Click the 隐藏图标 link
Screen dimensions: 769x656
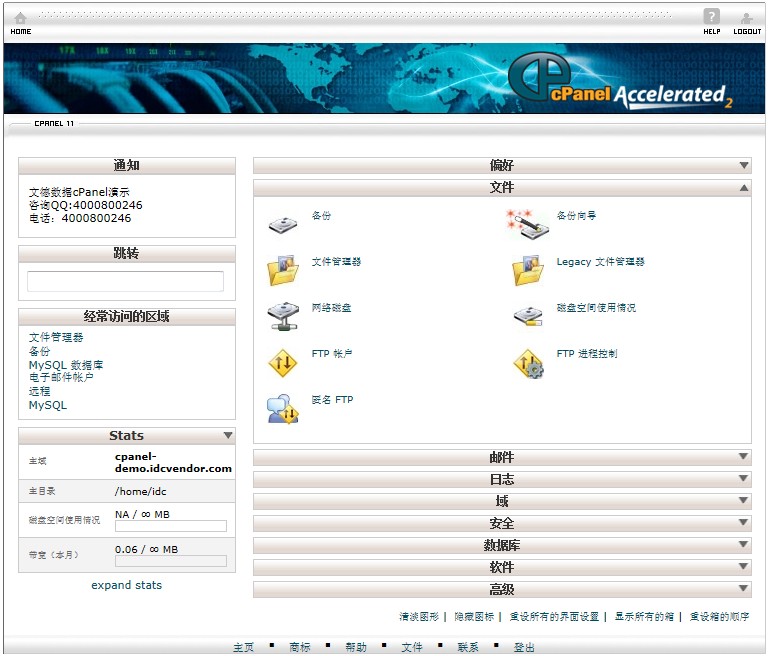click(x=474, y=616)
